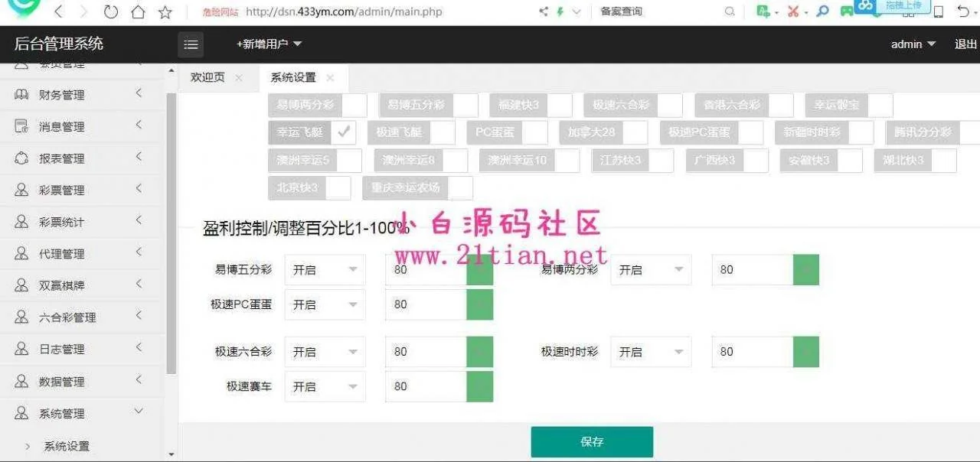This screenshot has width=980, height=462.
Task: Uncheck the 幸运飞艇 checkbox
Action: coord(344,132)
